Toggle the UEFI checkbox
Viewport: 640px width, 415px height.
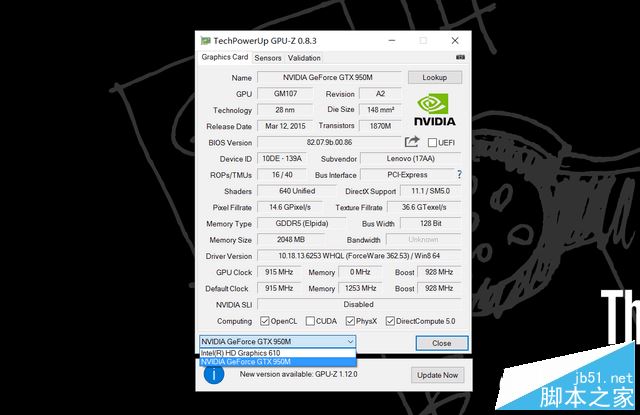click(432, 142)
